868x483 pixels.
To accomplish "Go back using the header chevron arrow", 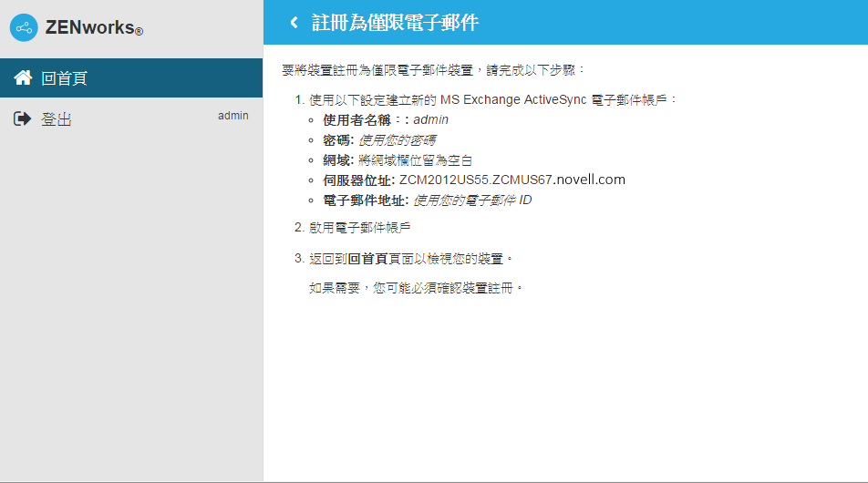I will (x=294, y=22).
